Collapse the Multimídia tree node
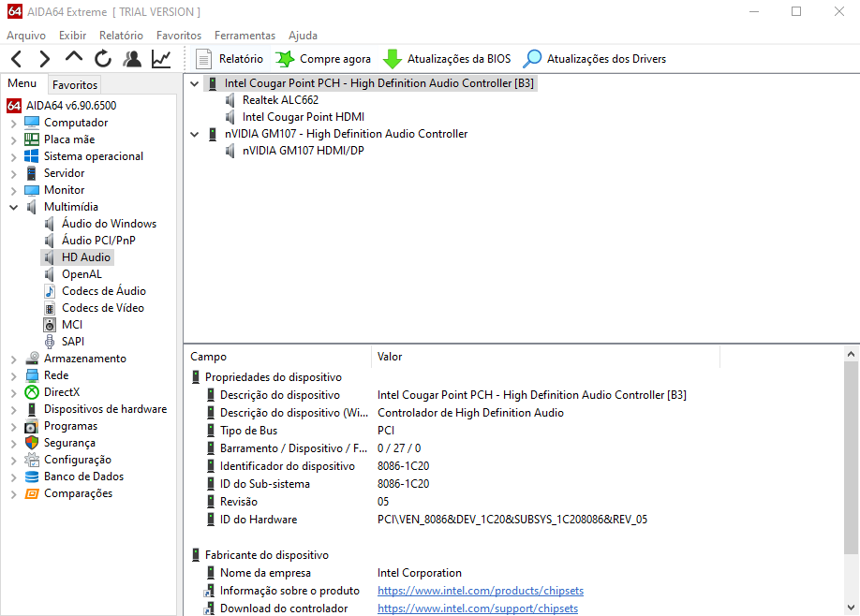Screen dimensions: 860x616 tap(14, 207)
